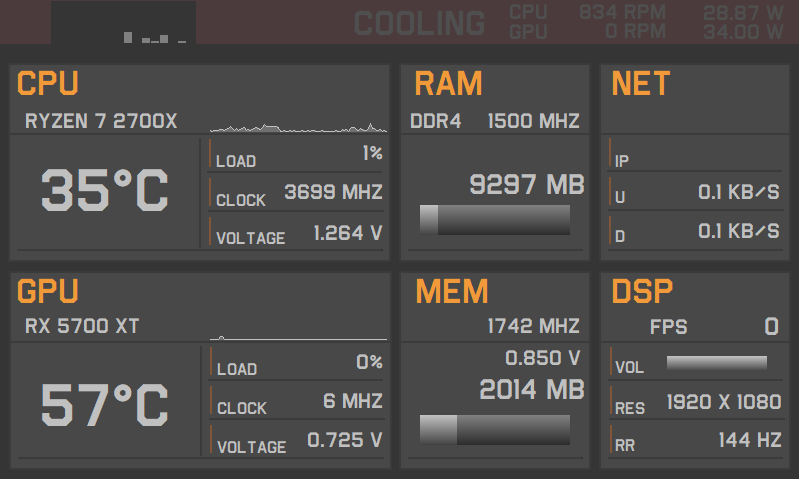Image resolution: width=799 pixels, height=479 pixels.
Task: Click the 57°C GPU temperature readout
Action: click(105, 405)
